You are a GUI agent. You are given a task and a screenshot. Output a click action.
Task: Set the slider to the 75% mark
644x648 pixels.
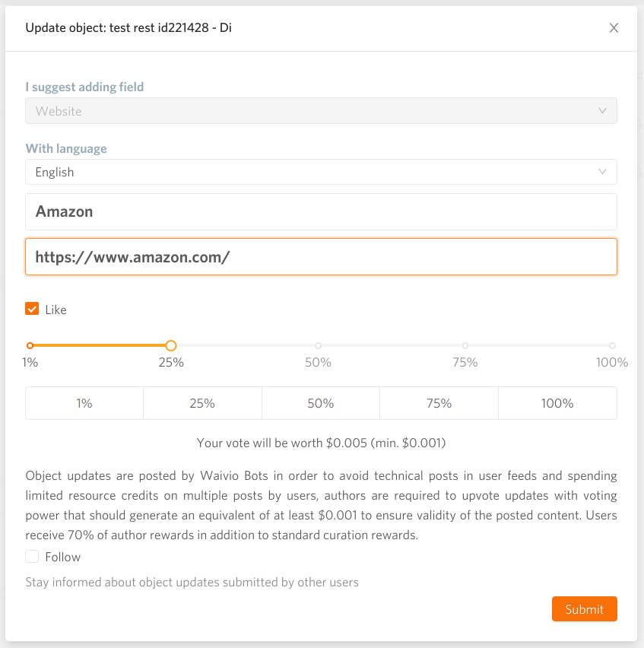pyautogui.click(x=465, y=345)
